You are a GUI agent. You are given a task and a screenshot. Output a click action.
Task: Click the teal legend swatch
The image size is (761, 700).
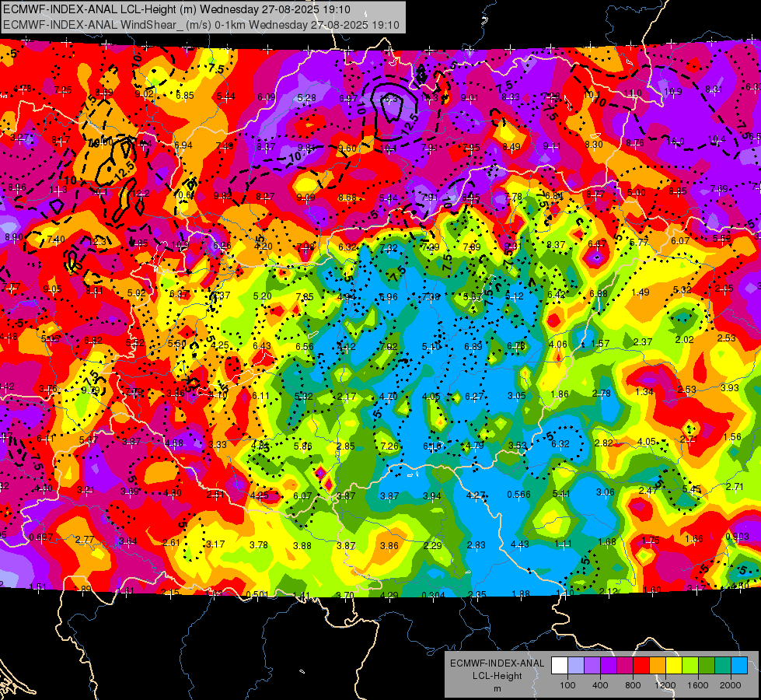pos(723,666)
